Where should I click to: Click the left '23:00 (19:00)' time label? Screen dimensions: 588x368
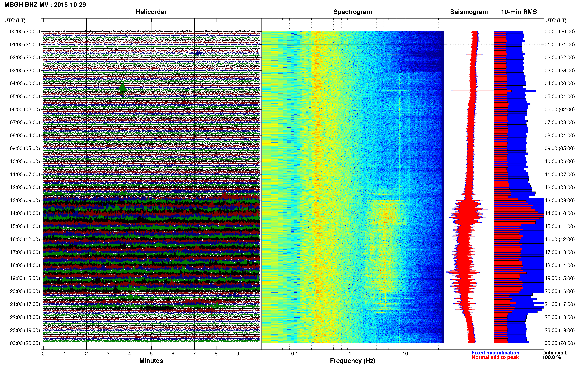click(25, 330)
